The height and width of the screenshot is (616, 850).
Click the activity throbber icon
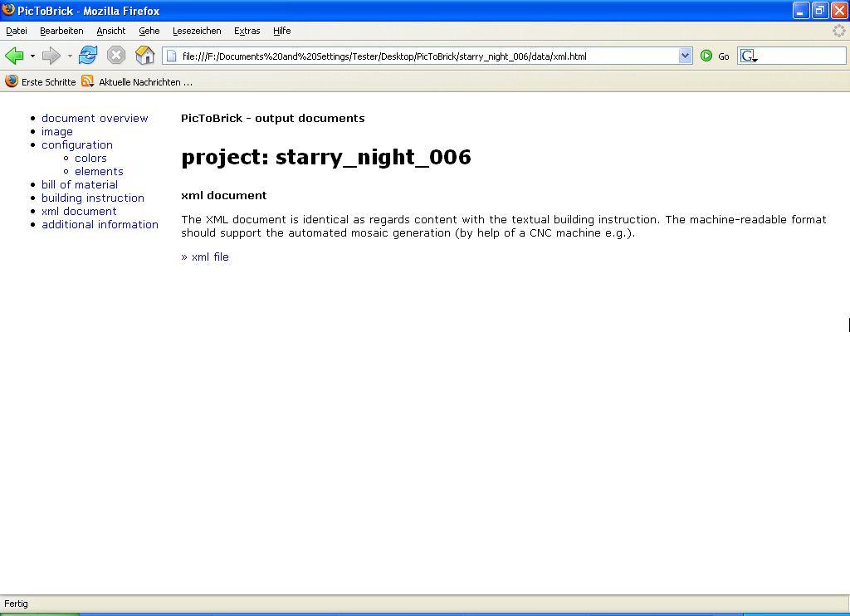pos(838,31)
